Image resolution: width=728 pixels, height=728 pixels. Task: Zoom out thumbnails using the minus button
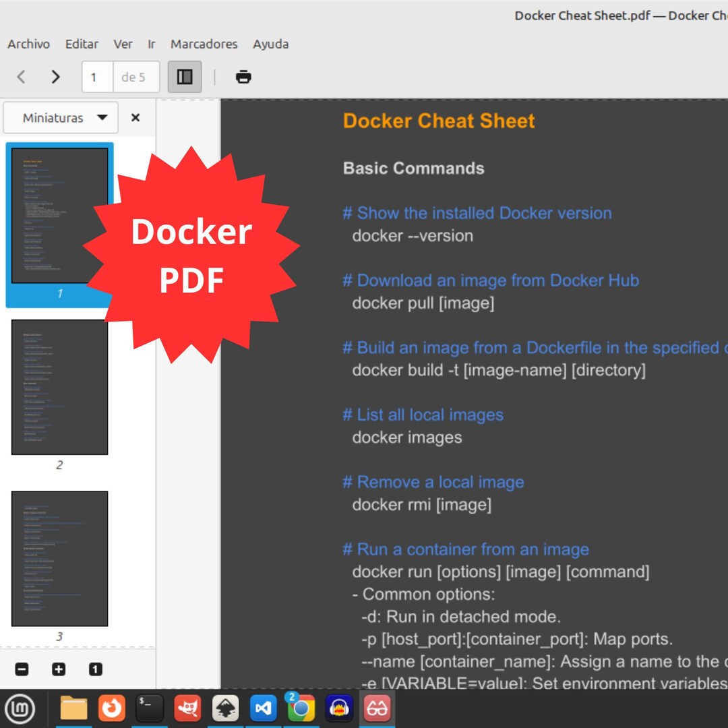point(22,669)
